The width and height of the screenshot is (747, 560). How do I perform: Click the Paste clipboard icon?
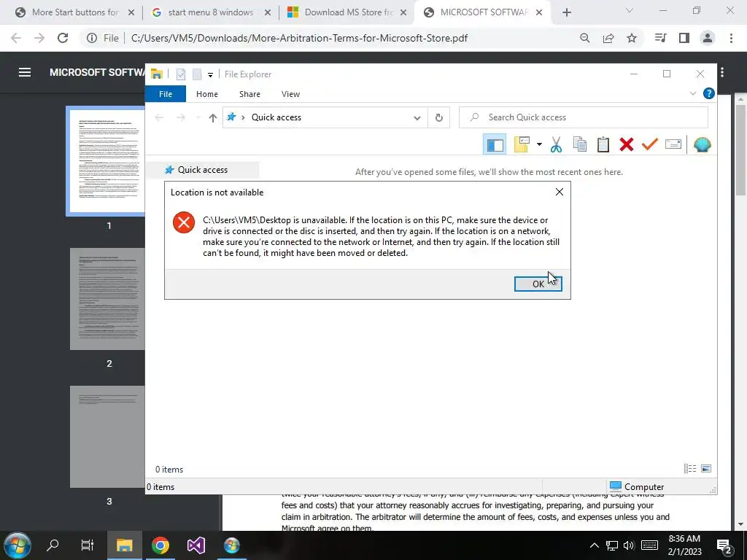pos(603,144)
